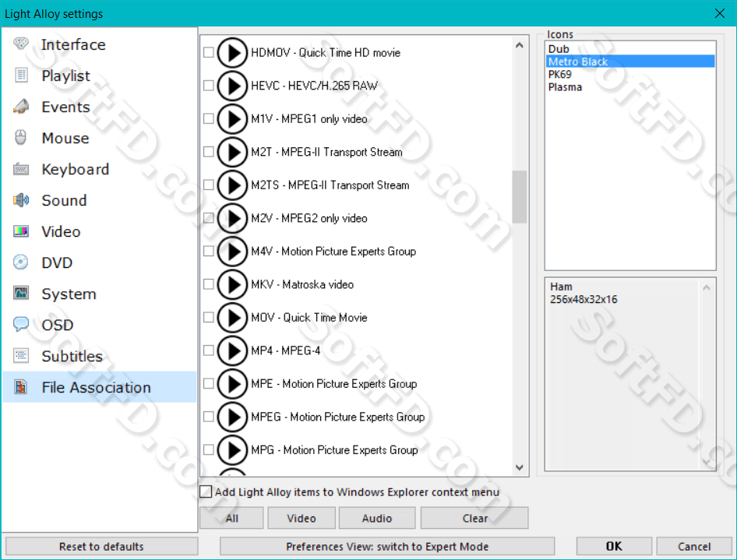Click Reset to defaults
The width and height of the screenshot is (737, 560).
click(101, 547)
